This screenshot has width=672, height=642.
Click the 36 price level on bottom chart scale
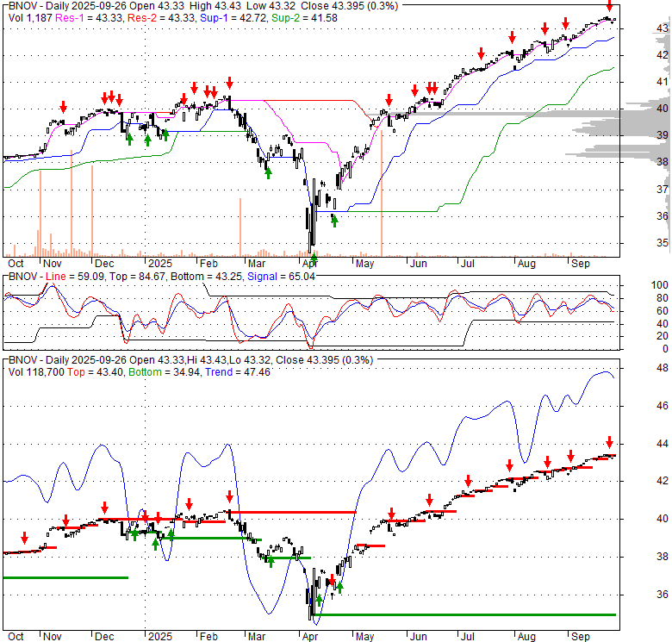pos(663,594)
